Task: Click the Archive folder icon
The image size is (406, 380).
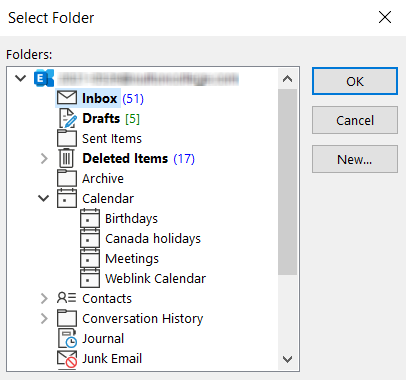Action: [x=67, y=178]
